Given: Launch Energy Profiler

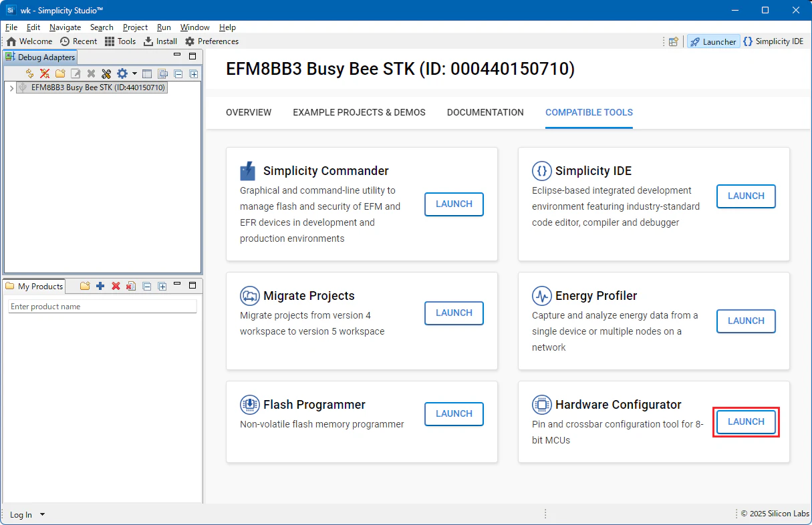Looking at the screenshot, I should pyautogui.click(x=746, y=321).
